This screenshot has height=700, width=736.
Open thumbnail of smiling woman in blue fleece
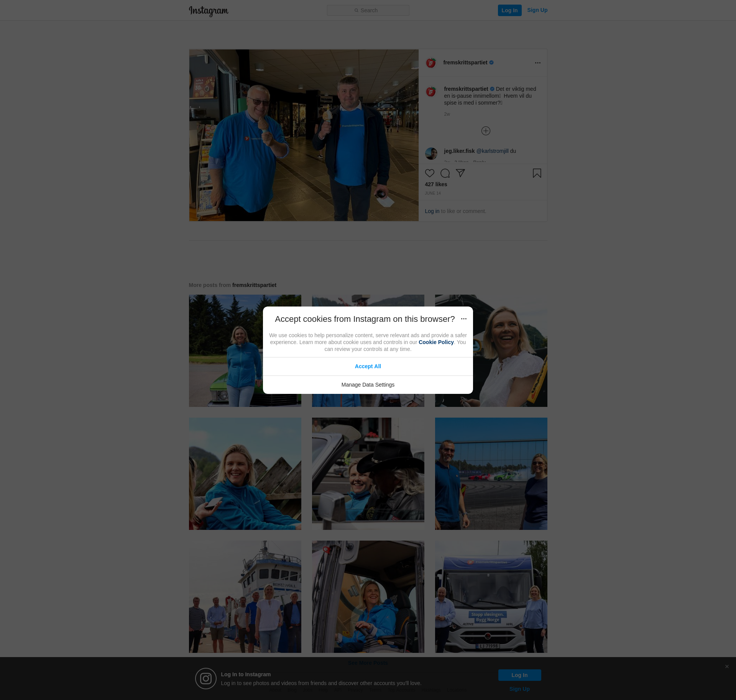245,474
